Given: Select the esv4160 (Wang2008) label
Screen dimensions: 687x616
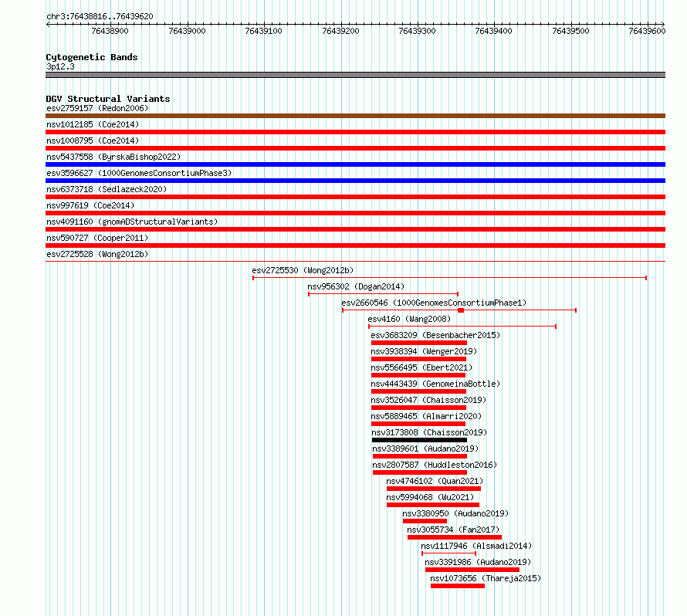Looking at the screenshot, I should [x=409, y=319].
